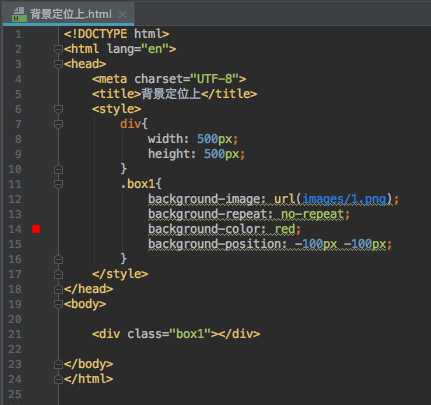Click line number 20 in the gutter
Image resolution: width=431 pixels, height=405 pixels.
click(15, 319)
